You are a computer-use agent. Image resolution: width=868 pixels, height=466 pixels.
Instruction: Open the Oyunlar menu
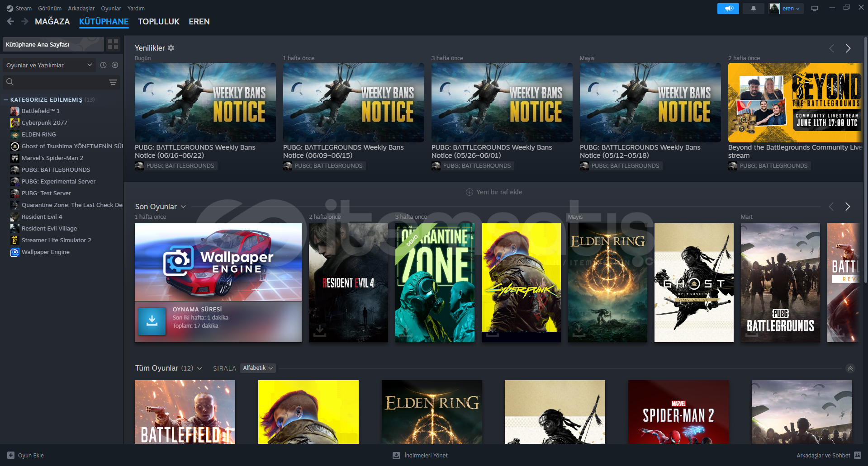pos(111,8)
